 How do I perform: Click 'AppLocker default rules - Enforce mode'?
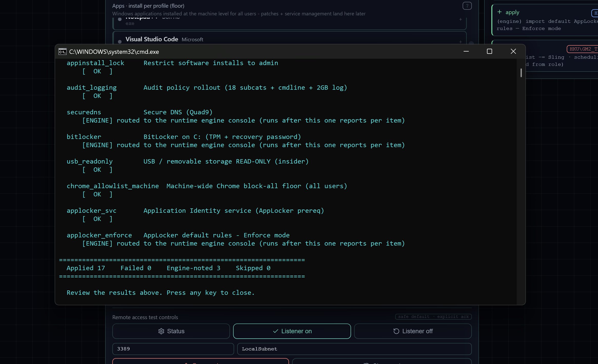coord(216,235)
